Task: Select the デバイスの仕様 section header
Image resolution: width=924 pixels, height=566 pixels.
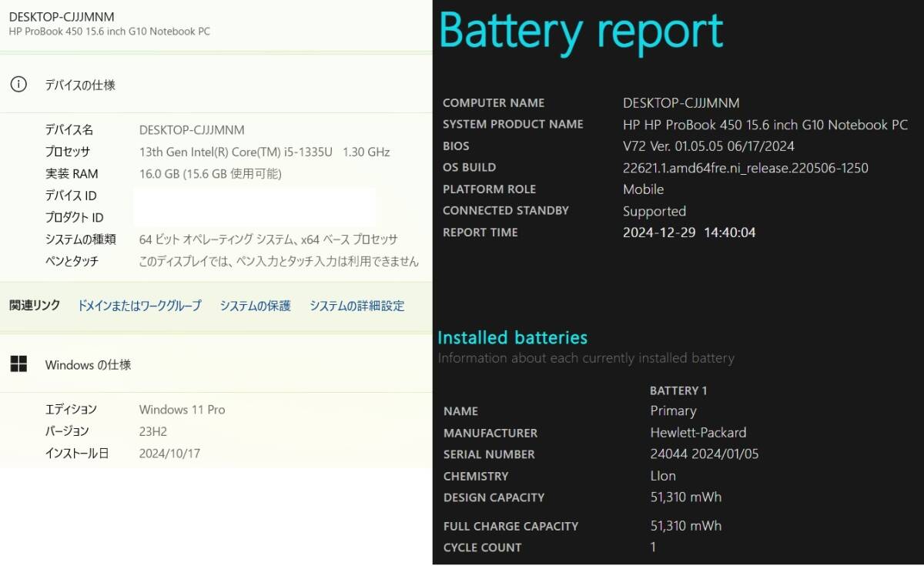Action: (80, 85)
